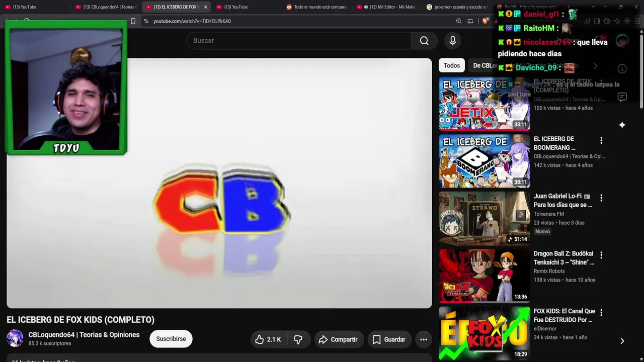
Task: Click the youtube.com URL in the address bar
Action: (x=192, y=21)
